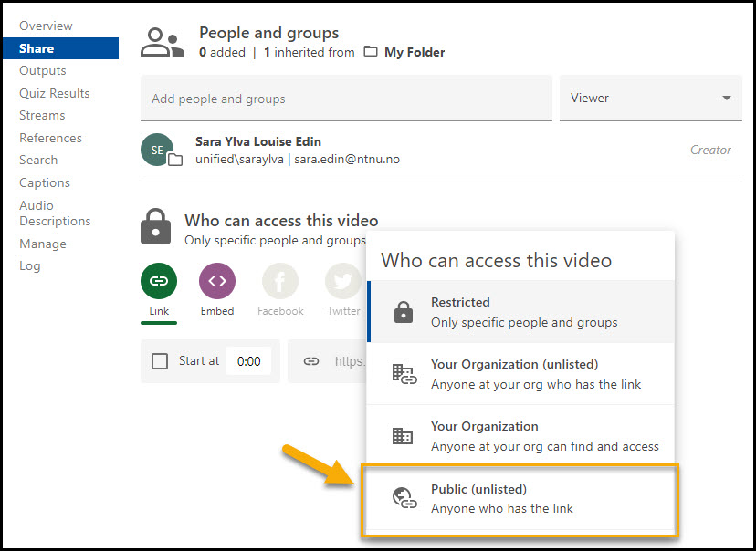Click the Add people and groups field
The height and width of the screenshot is (551, 756).
pos(346,99)
